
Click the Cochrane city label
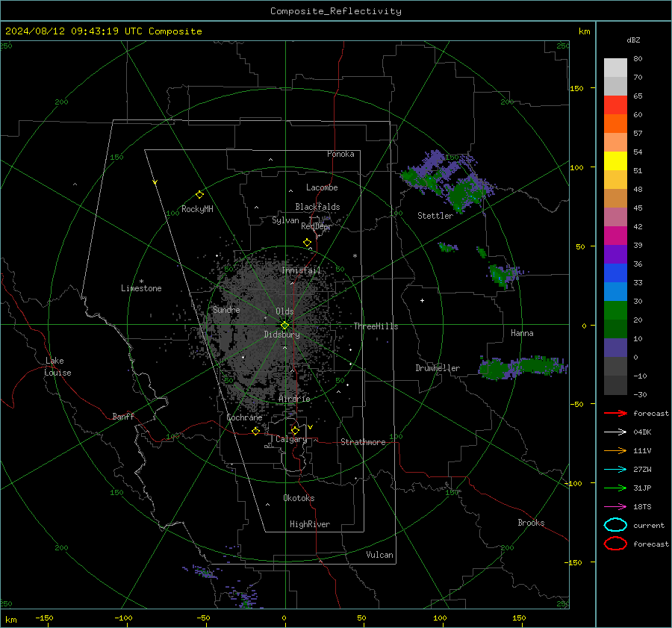click(x=244, y=417)
